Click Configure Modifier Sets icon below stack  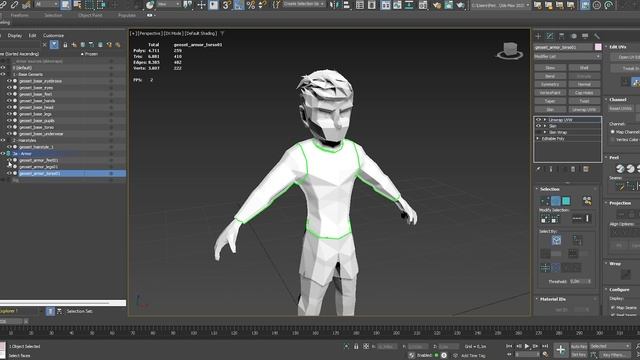586,169
